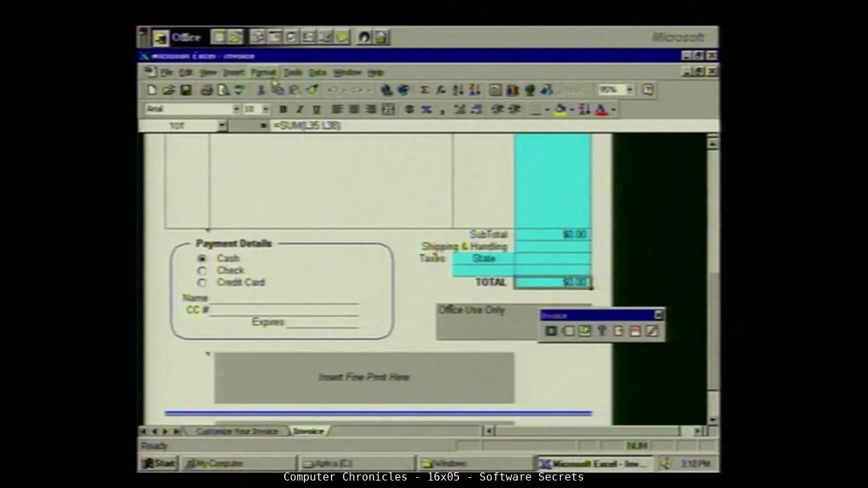
Task: Select the Credit Card payment option
Action: [x=202, y=283]
